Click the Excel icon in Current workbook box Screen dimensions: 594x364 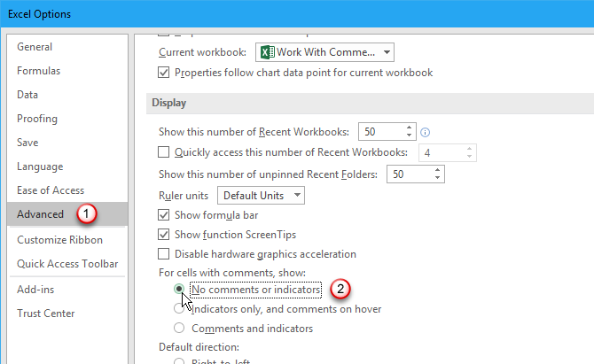pyautogui.click(x=268, y=52)
